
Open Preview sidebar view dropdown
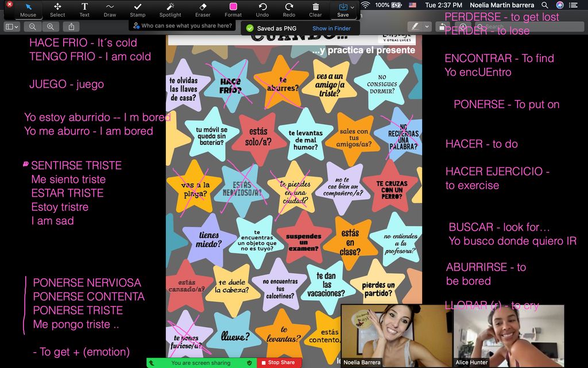[x=11, y=26]
